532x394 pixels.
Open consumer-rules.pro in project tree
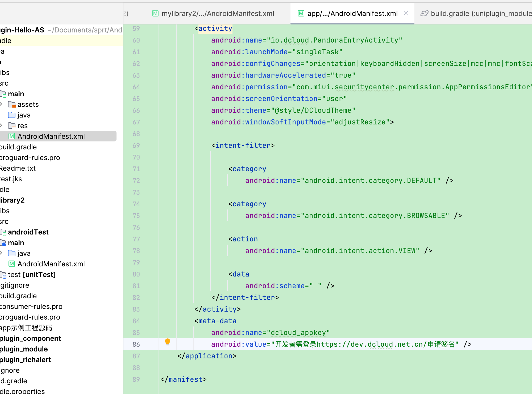coord(31,307)
